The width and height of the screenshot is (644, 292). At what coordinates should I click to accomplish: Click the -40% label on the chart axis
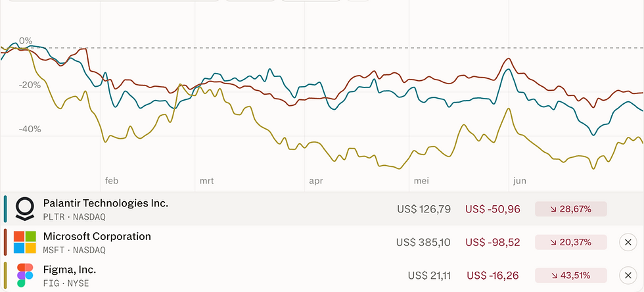tap(30, 129)
